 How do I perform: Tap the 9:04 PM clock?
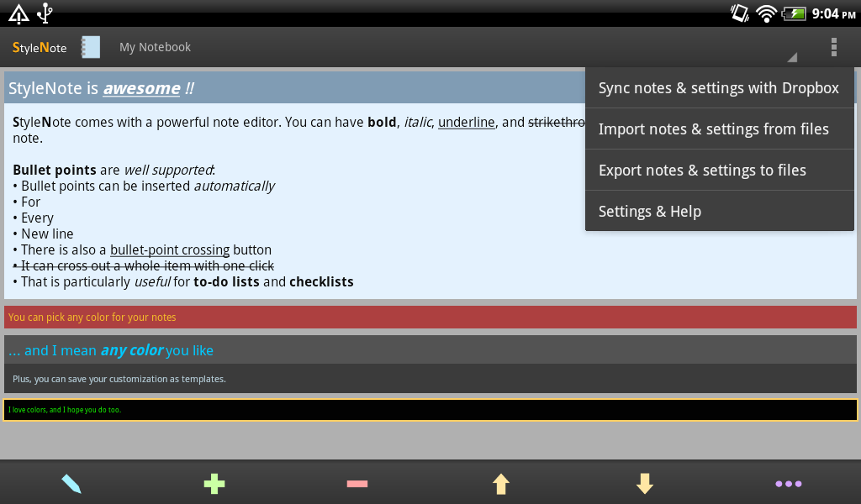point(833,13)
